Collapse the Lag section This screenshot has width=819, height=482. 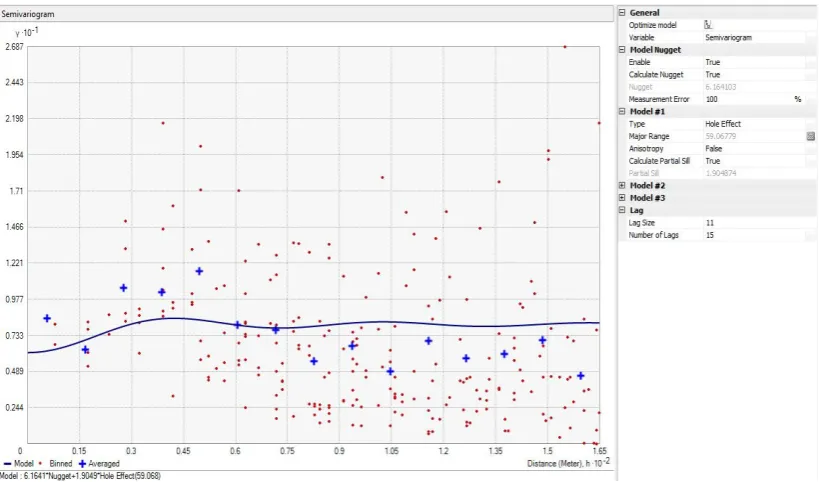point(622,210)
